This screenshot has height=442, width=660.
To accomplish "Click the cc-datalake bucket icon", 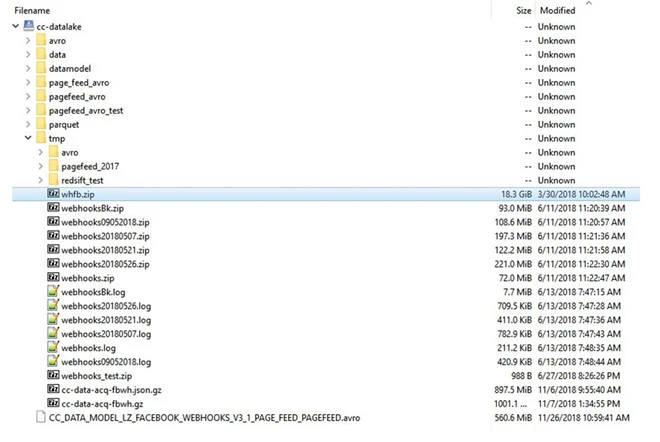I will 27,27.
